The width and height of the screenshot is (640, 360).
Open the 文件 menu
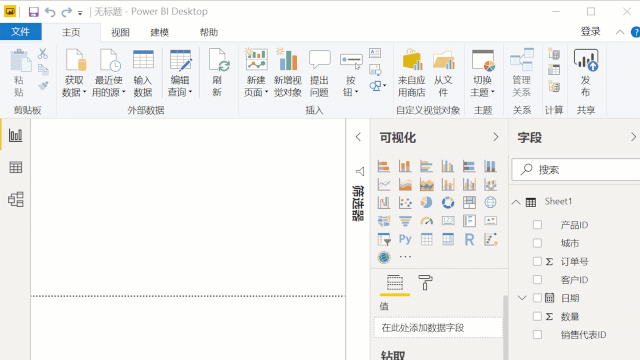20,32
